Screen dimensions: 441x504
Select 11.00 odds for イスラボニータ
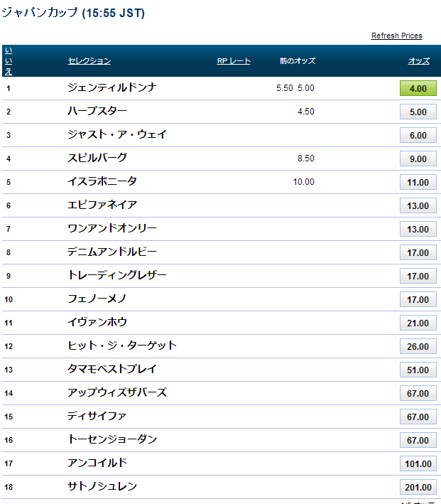pyautogui.click(x=418, y=183)
